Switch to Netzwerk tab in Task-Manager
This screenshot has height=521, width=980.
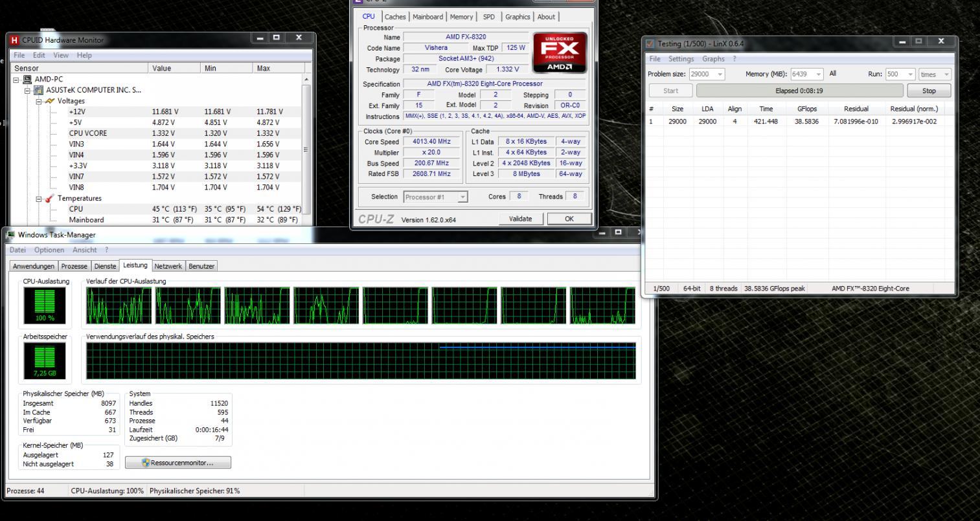pos(168,266)
